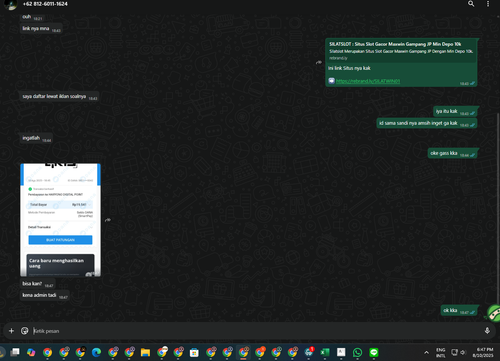Start a voice message with microphone

tap(487, 331)
